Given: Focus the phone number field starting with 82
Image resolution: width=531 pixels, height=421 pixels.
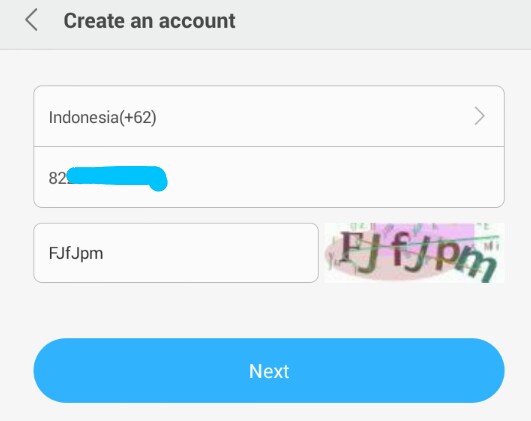Looking at the screenshot, I should (269, 177).
